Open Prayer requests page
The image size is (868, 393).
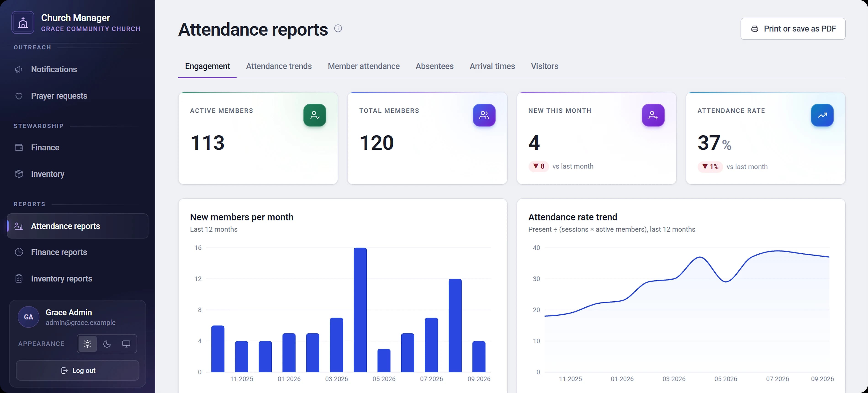pos(77,96)
